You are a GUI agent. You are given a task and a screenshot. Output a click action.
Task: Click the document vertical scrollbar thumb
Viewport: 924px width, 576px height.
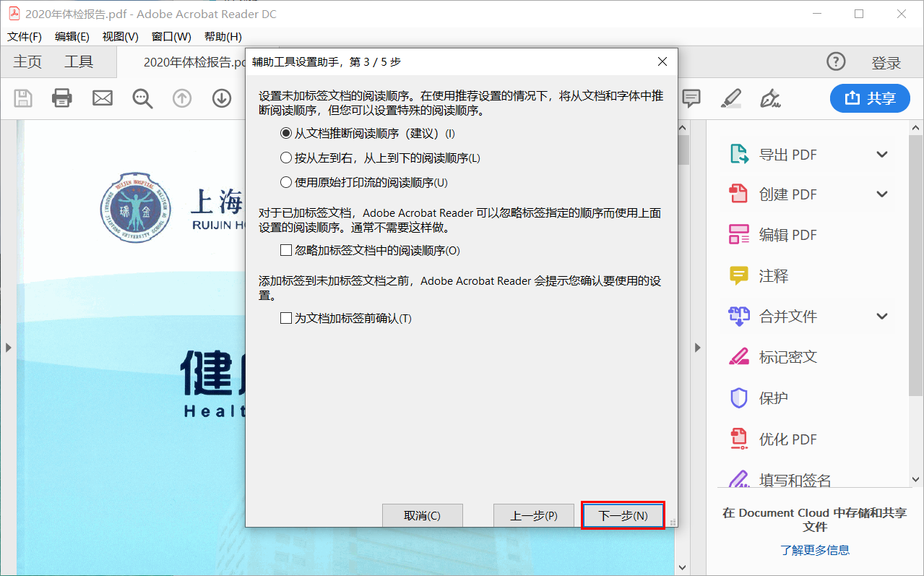click(683, 150)
